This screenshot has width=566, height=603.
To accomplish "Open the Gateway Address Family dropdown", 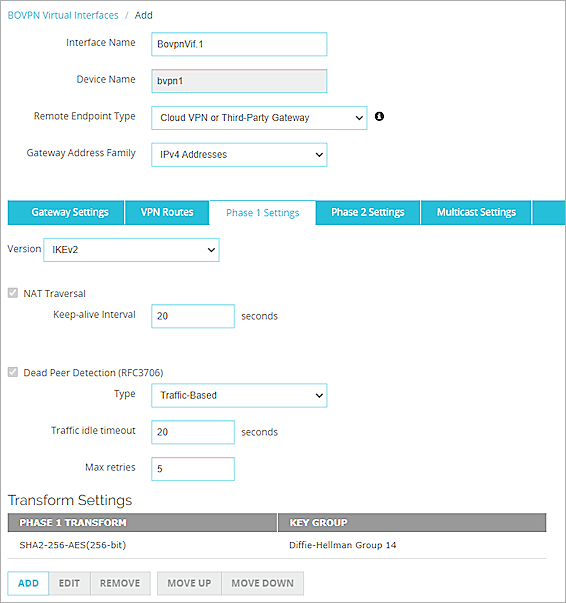I will (x=239, y=155).
